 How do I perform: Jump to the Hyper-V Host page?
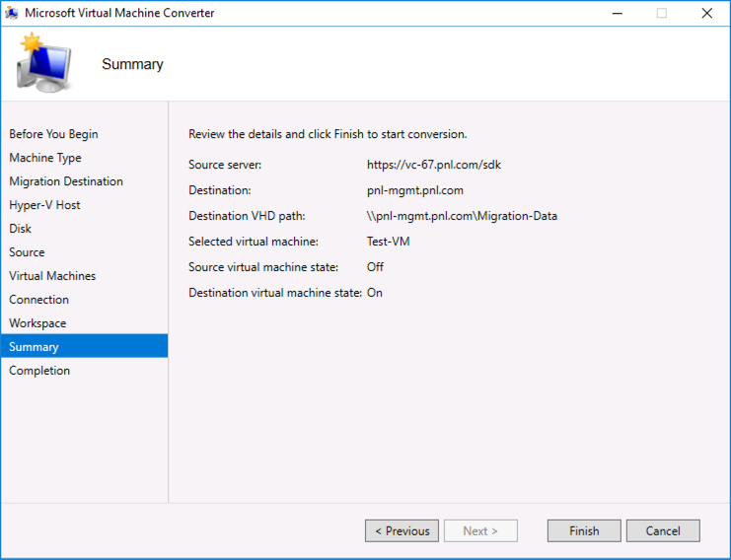click(44, 205)
